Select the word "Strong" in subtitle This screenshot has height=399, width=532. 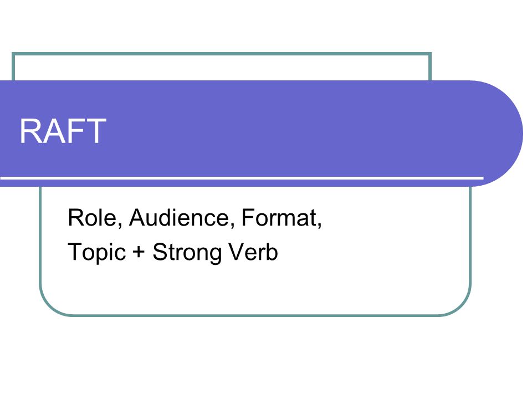point(186,253)
